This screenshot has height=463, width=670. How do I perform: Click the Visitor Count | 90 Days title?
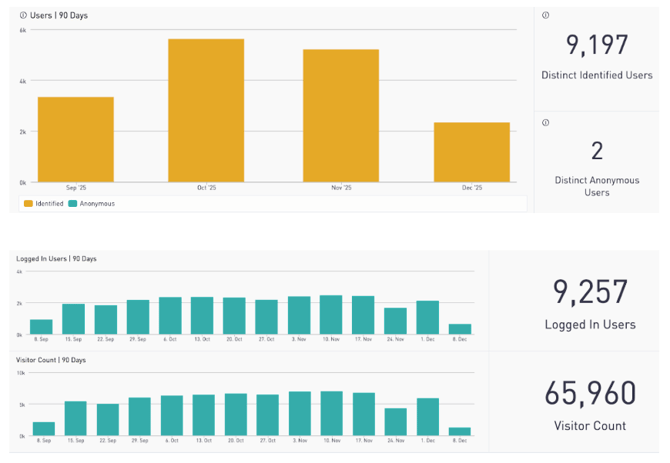[51, 360]
